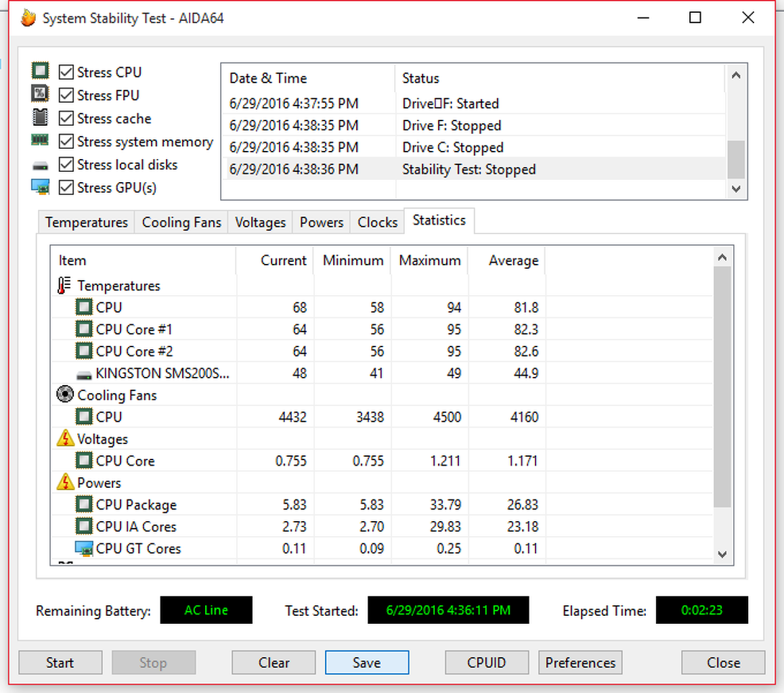784x693 pixels.
Task: Click the chip icon beside CPU Core voltage
Action: point(84,460)
